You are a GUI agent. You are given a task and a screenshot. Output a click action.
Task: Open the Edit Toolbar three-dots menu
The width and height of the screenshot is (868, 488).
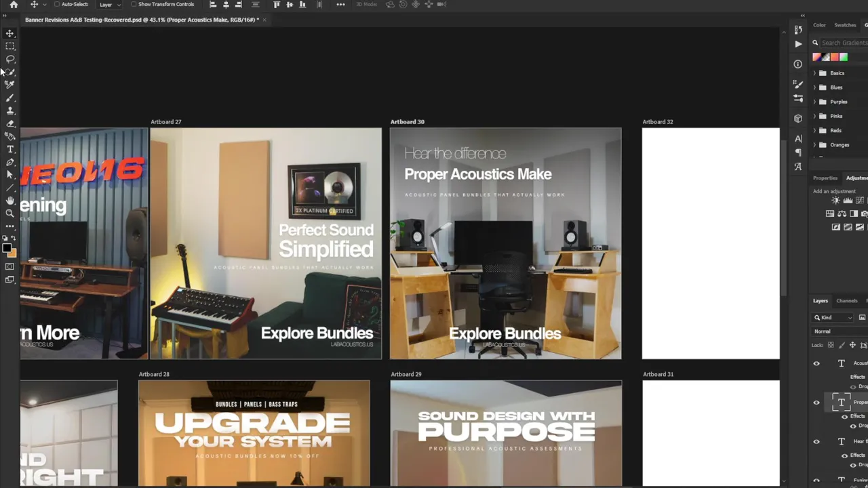10,226
